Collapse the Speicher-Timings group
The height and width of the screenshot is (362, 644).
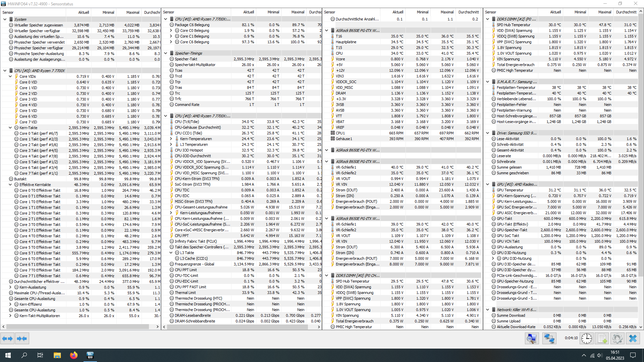166,53
